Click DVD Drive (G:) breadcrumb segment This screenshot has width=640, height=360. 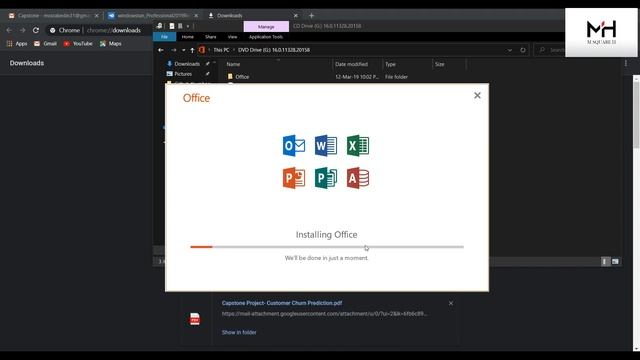274,50
